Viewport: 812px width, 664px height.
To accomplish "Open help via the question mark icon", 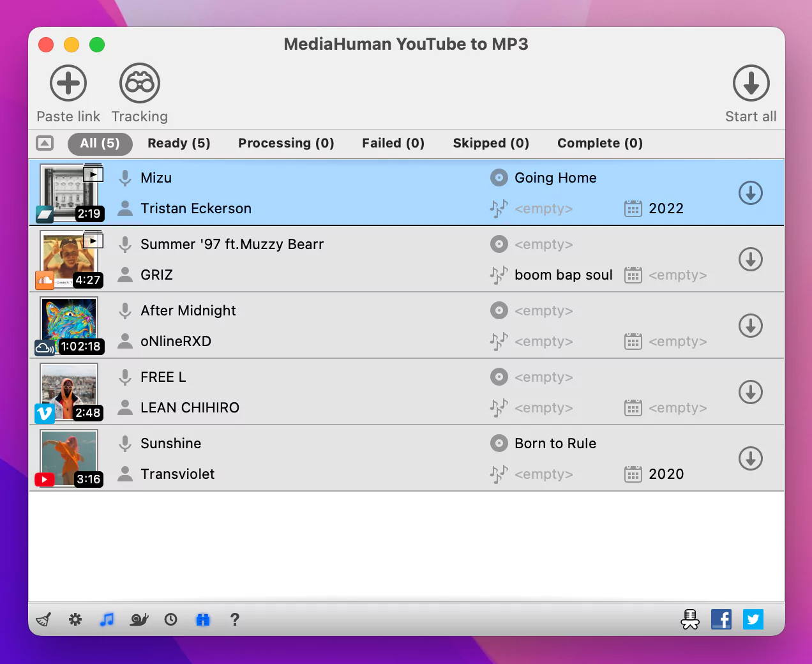I will (x=234, y=619).
